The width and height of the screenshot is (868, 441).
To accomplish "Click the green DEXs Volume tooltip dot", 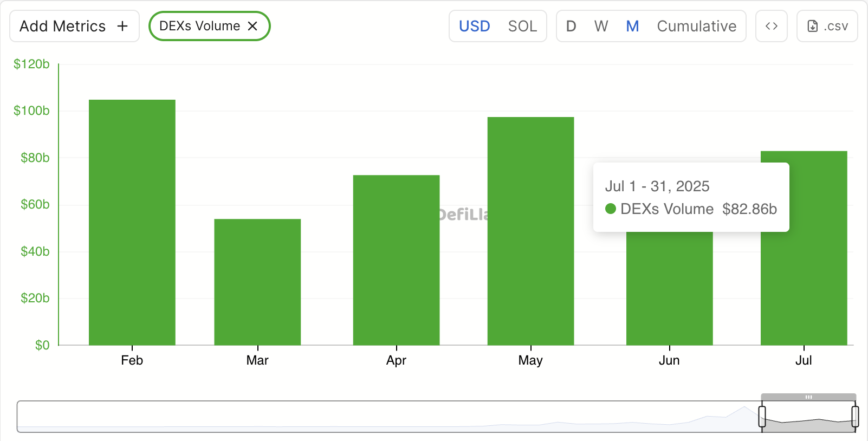I will point(611,209).
